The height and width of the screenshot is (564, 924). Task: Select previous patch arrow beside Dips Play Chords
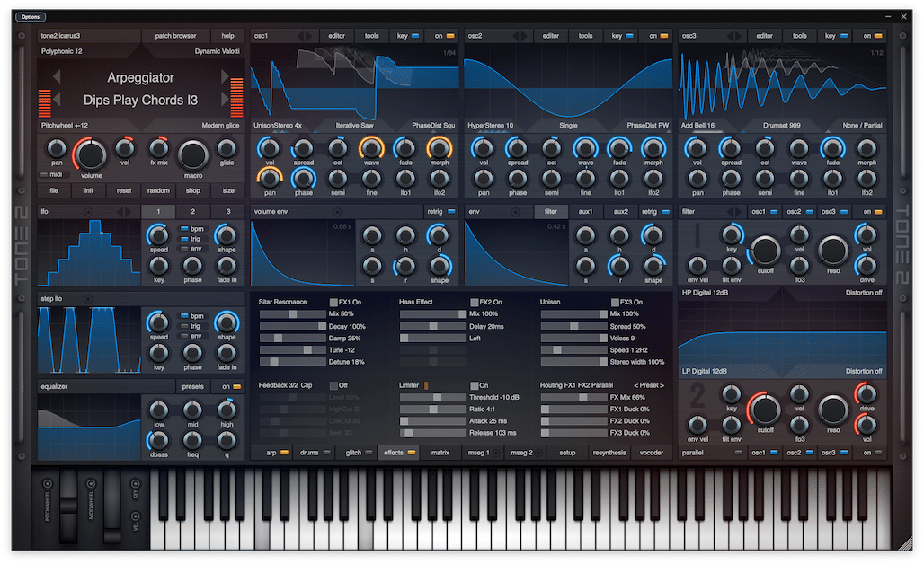pos(58,100)
